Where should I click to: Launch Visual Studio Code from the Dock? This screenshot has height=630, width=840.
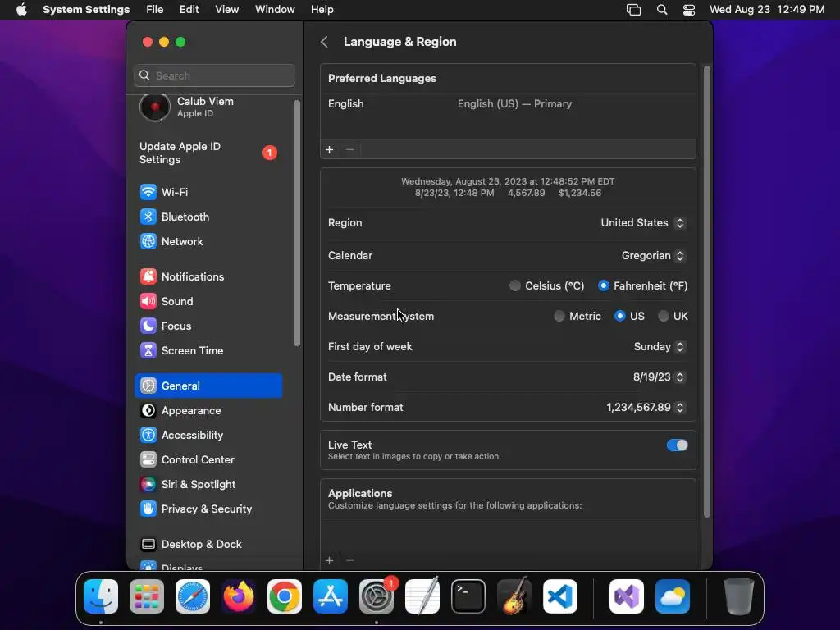(560, 596)
